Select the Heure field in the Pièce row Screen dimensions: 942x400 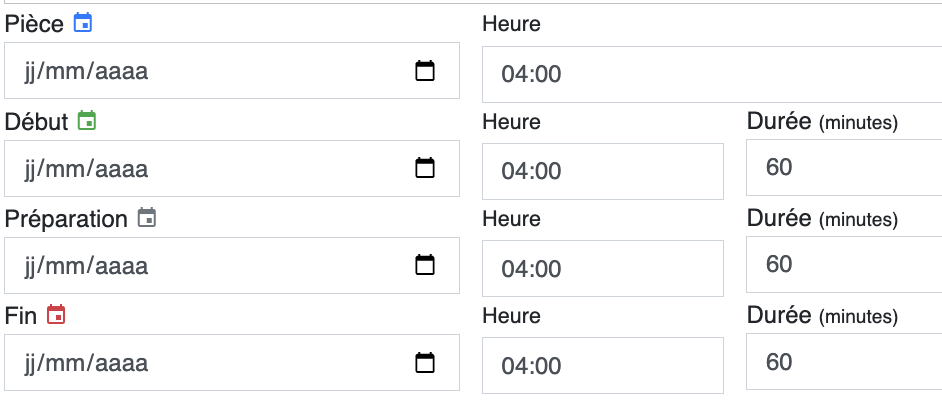coord(712,74)
